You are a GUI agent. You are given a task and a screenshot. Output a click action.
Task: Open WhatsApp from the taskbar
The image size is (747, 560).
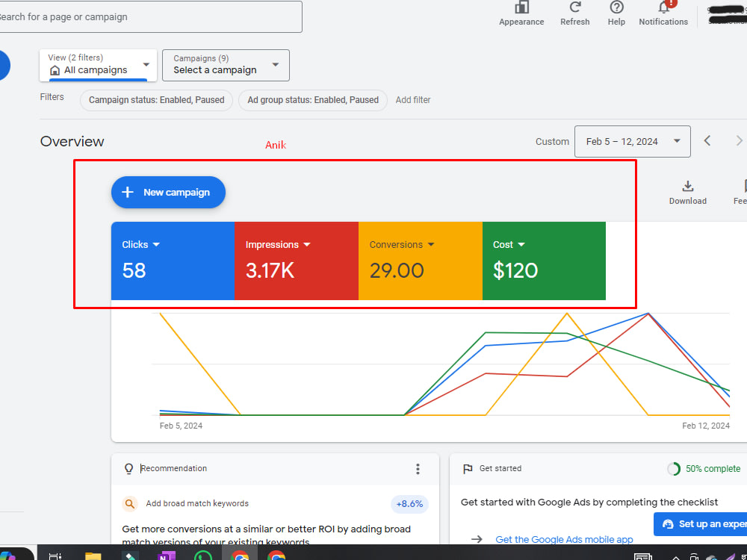click(x=203, y=556)
